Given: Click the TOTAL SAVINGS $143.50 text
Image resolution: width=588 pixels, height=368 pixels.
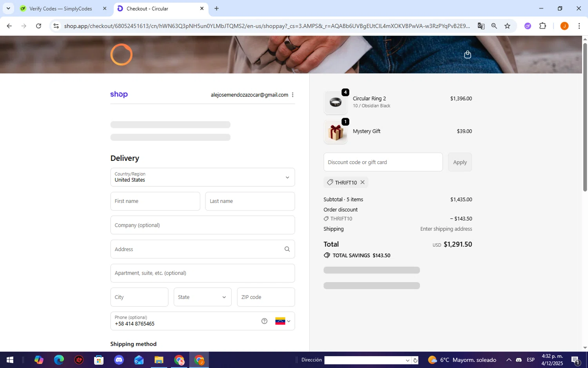Looking at the screenshot, I should (x=361, y=255).
